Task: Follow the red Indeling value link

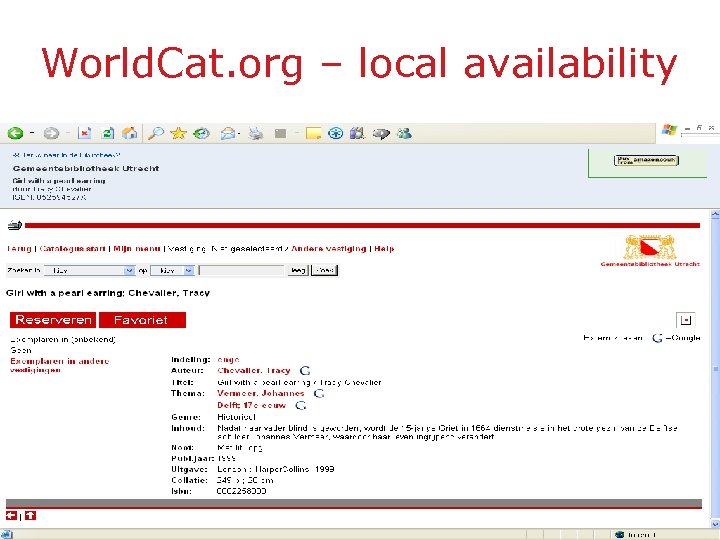Action: (x=228, y=360)
